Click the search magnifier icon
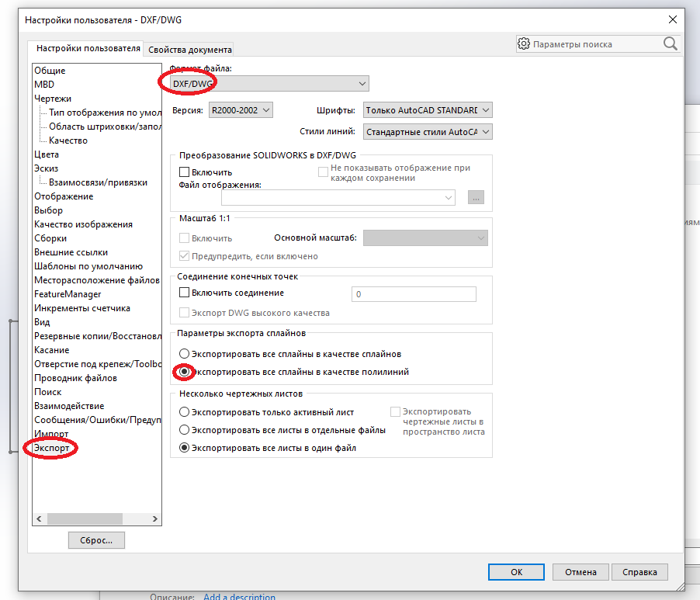 [670, 44]
